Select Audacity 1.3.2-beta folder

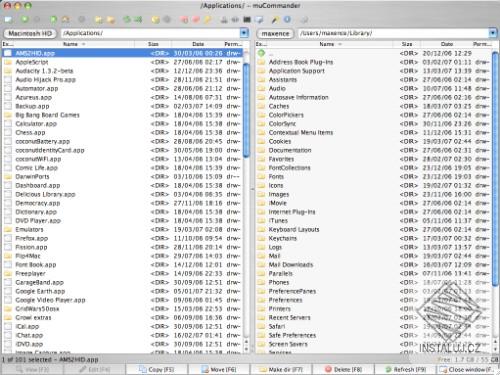[x=123, y=71]
